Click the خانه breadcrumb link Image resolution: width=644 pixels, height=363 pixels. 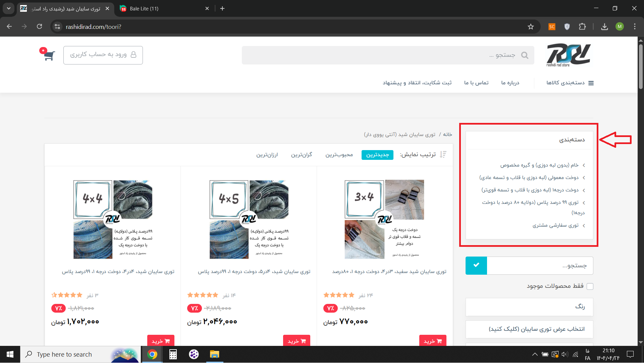pos(447,135)
